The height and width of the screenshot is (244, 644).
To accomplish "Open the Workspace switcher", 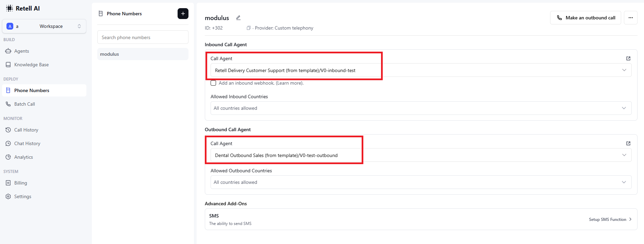I will coord(44,26).
